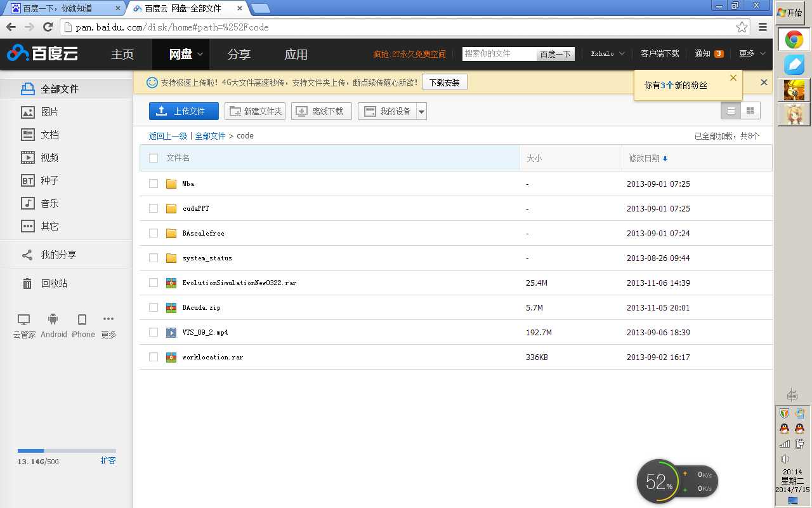Click the 云管家 desktop client icon
812x508 pixels.
pyautogui.click(x=23, y=319)
